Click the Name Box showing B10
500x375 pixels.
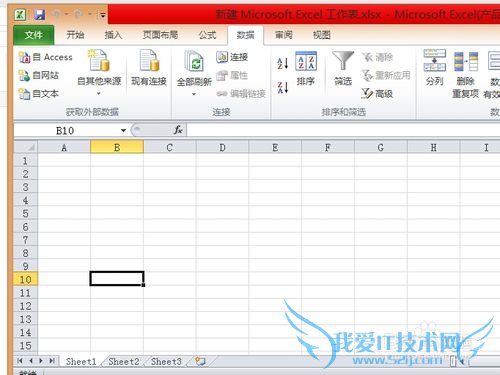[65, 131]
